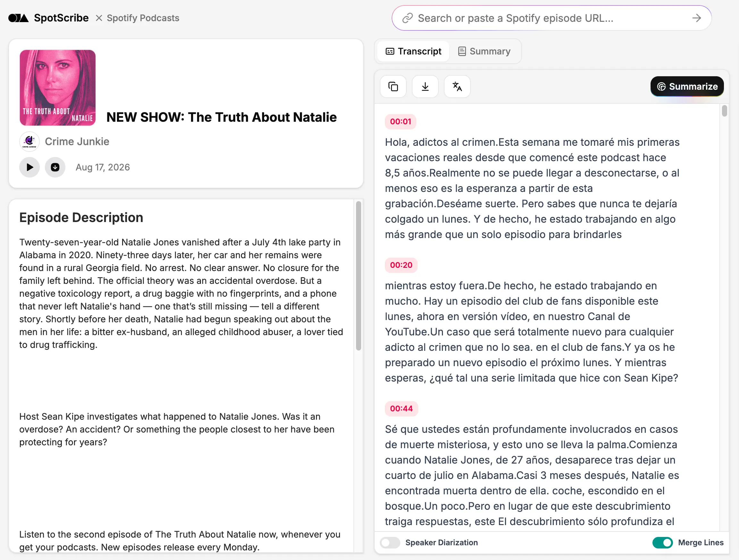This screenshot has width=739, height=560.
Task: Click description text 'Listen to the second episode'
Action: (180, 541)
